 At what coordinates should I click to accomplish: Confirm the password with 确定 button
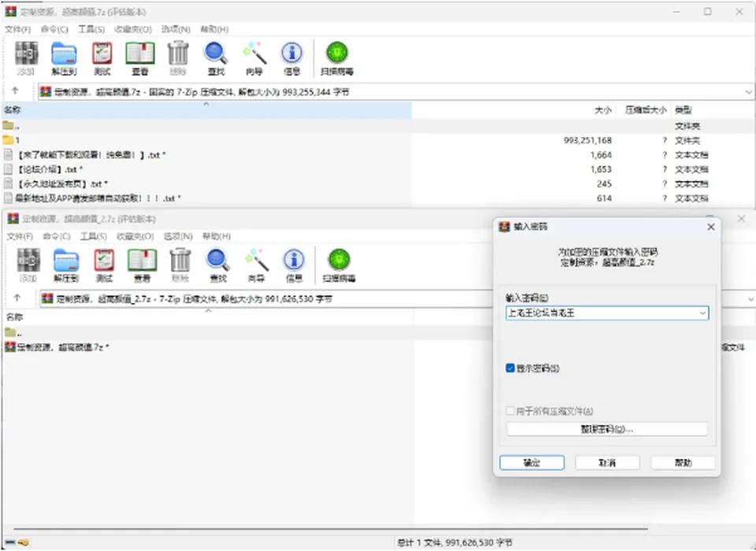[x=532, y=463]
